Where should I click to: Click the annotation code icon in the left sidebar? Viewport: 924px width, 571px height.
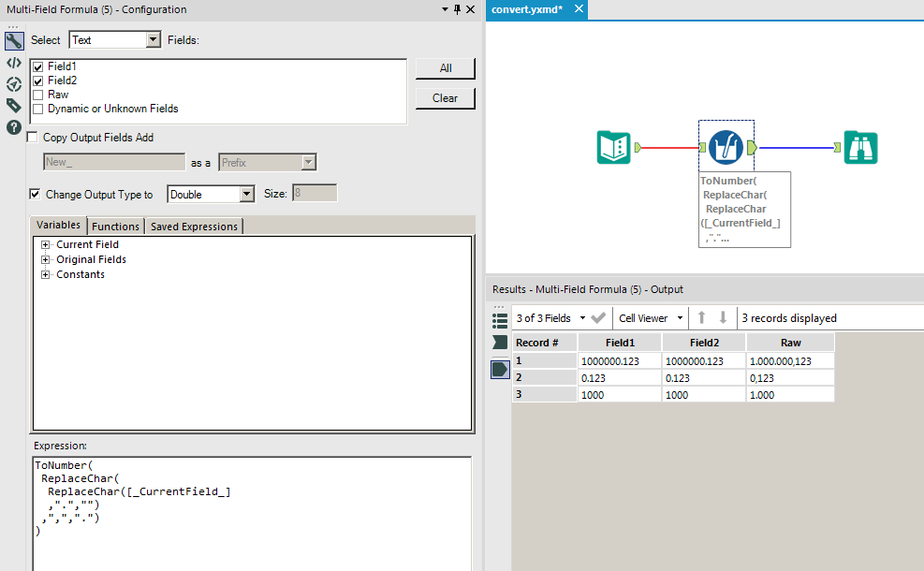(12, 63)
